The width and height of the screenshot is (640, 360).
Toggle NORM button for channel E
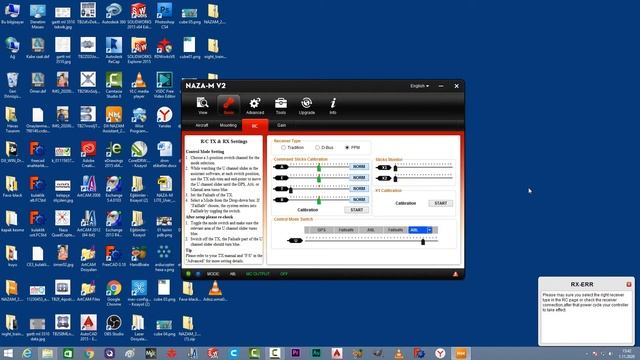coord(359,178)
